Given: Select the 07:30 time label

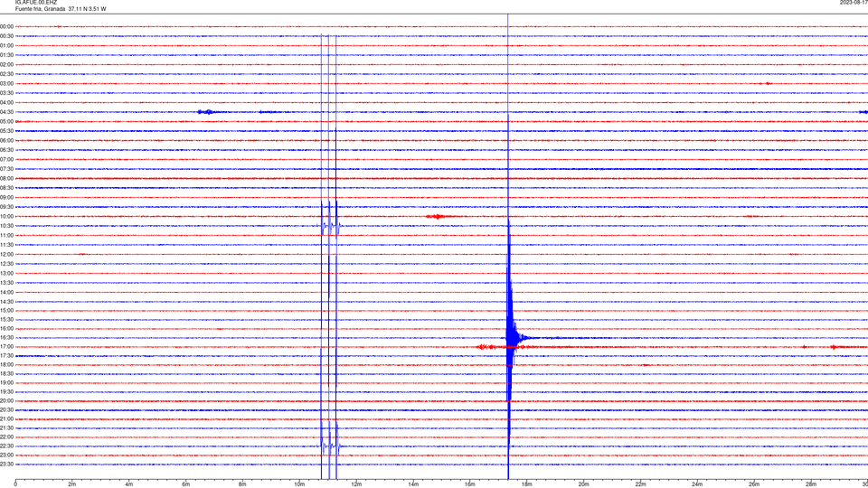Looking at the screenshot, I should [6, 169].
